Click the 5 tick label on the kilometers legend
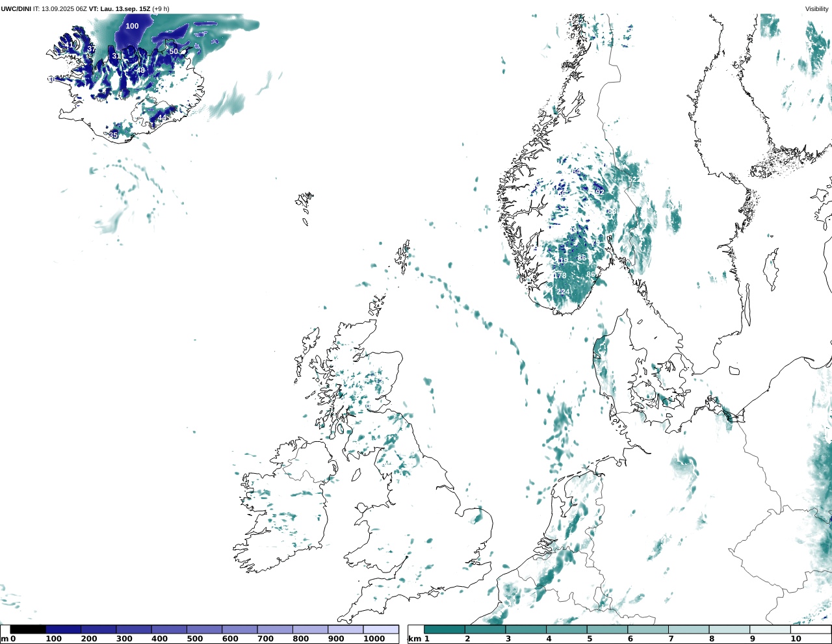 [x=590, y=639]
